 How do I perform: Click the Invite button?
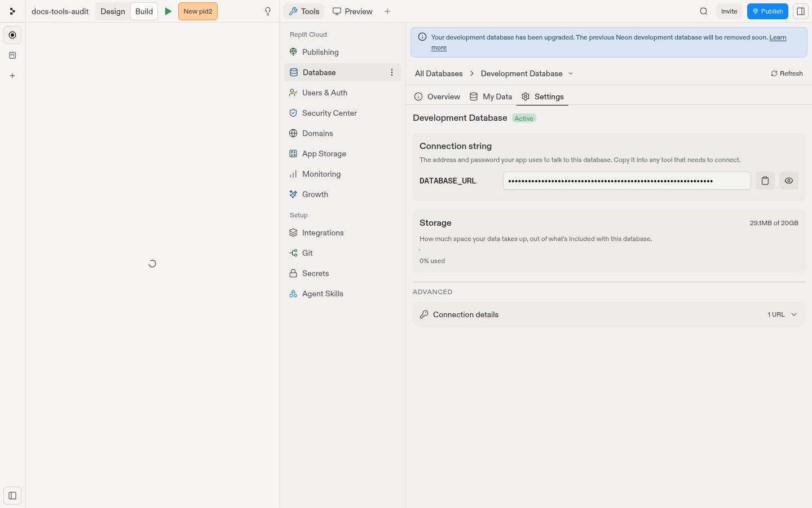pos(729,11)
